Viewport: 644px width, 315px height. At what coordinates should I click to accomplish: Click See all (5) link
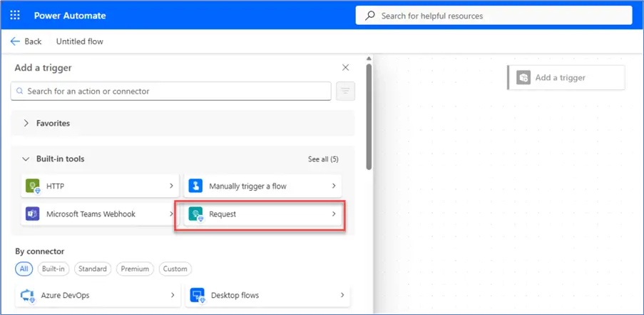[323, 159]
